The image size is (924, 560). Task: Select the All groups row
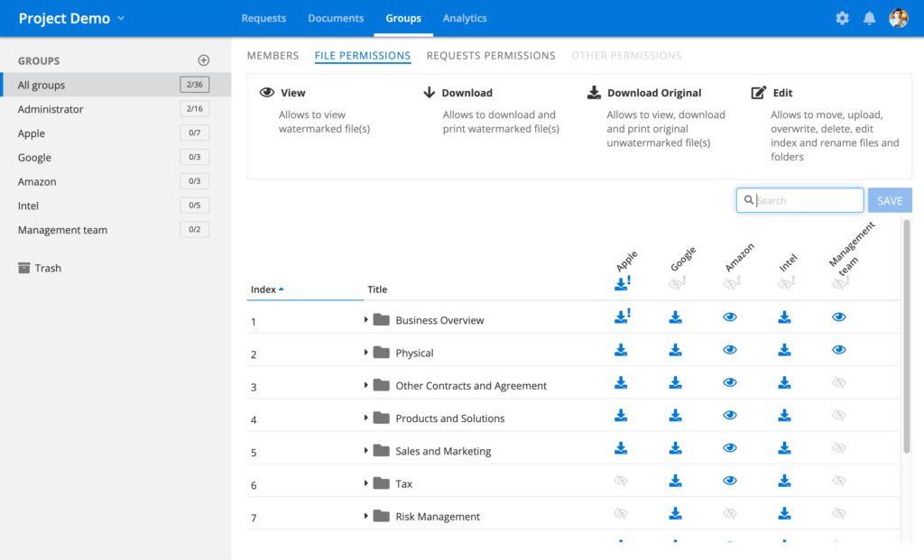115,85
